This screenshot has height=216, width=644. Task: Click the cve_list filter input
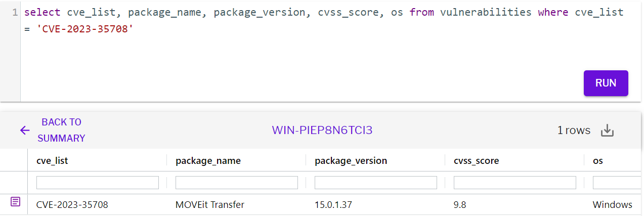(x=98, y=183)
